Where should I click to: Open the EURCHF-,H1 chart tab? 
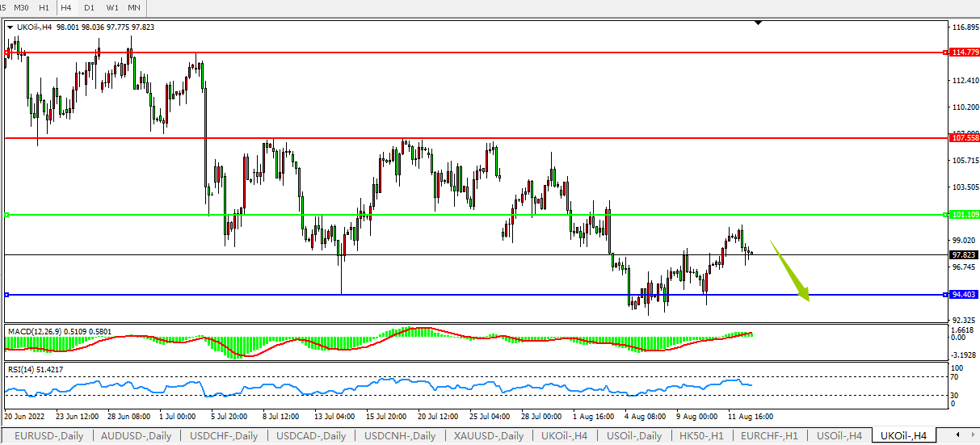pyautogui.click(x=772, y=436)
